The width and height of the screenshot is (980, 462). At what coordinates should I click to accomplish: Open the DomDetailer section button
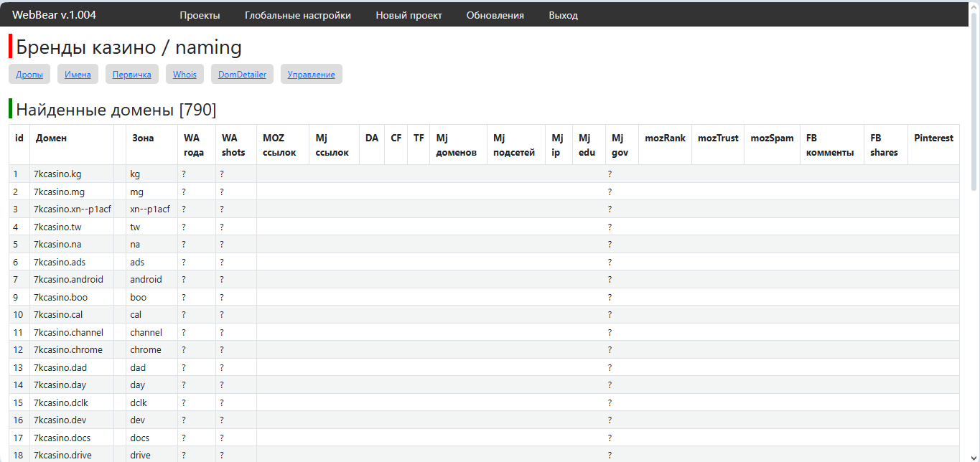[x=242, y=74]
